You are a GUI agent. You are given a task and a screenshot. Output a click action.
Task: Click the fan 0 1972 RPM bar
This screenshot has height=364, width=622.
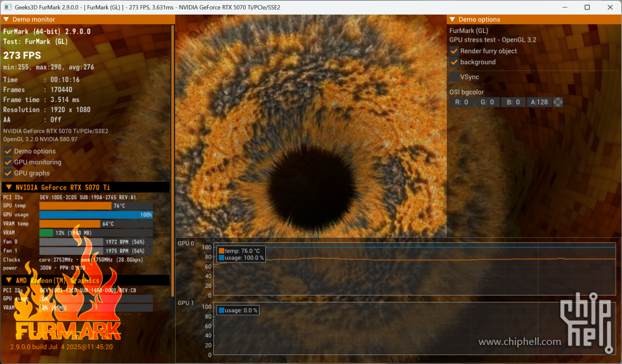pyautogui.click(x=96, y=242)
